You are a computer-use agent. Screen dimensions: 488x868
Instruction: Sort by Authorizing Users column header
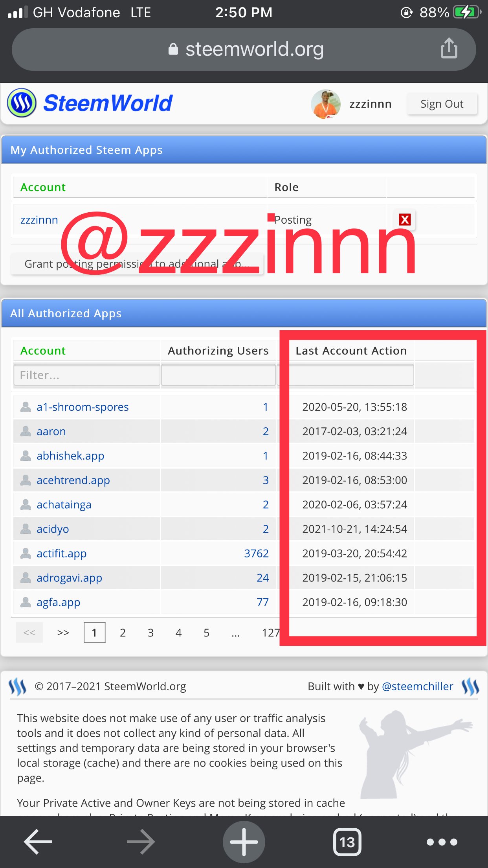218,351
